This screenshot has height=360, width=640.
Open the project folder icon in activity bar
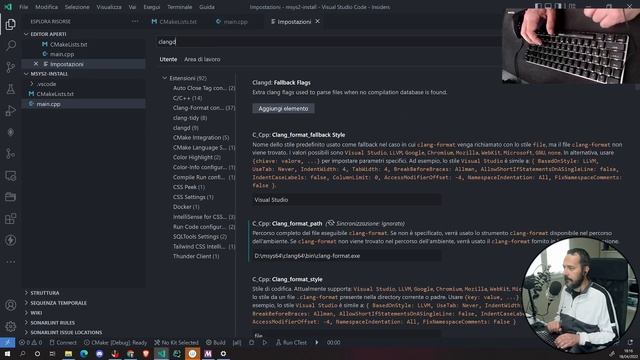[11, 197]
